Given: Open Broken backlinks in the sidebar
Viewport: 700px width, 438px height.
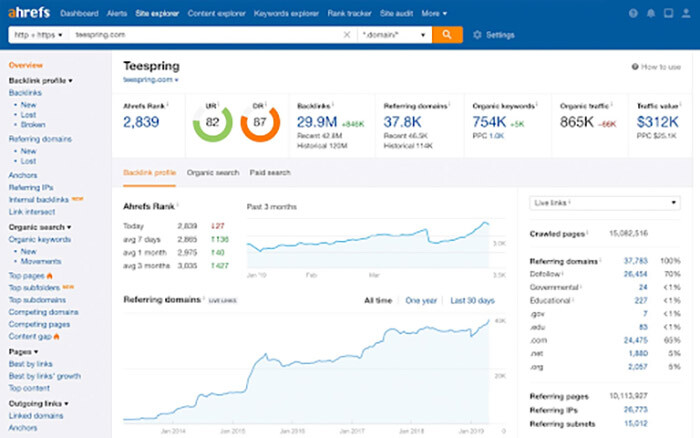Looking at the screenshot, I should [33, 125].
